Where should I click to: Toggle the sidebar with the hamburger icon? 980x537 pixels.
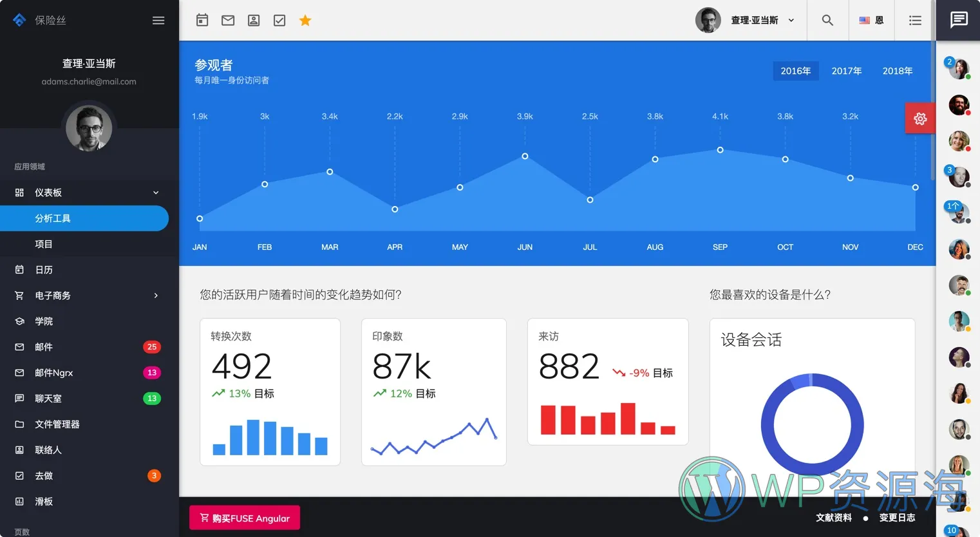pyautogui.click(x=158, y=20)
